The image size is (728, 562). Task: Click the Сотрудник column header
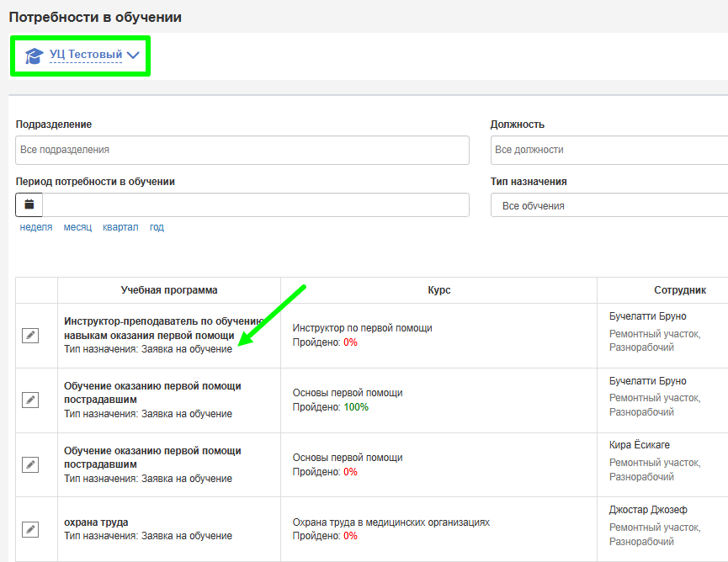click(680, 290)
